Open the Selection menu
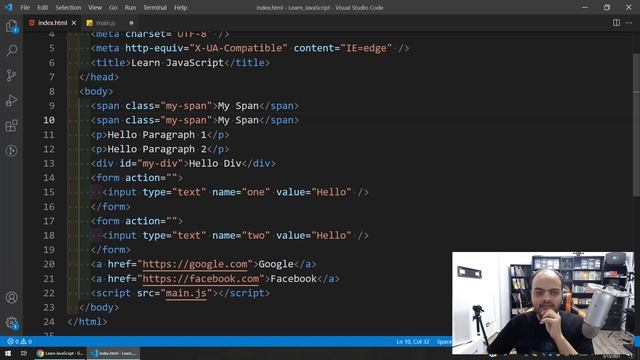 click(68, 7)
